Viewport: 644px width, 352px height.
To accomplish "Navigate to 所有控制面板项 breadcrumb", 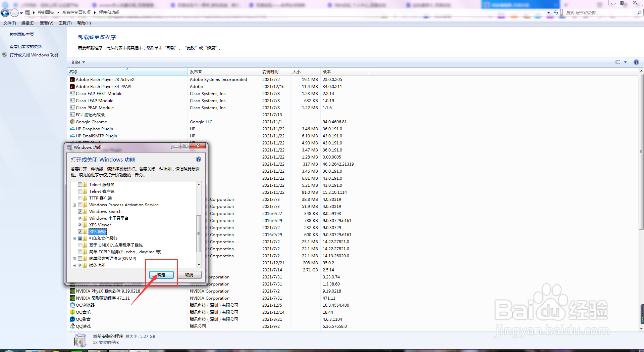I will (x=76, y=12).
